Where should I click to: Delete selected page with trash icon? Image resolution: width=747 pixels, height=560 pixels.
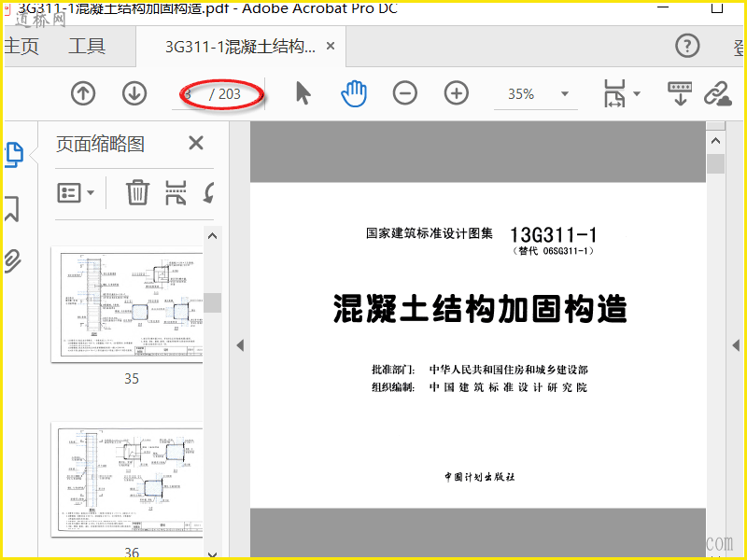click(137, 192)
